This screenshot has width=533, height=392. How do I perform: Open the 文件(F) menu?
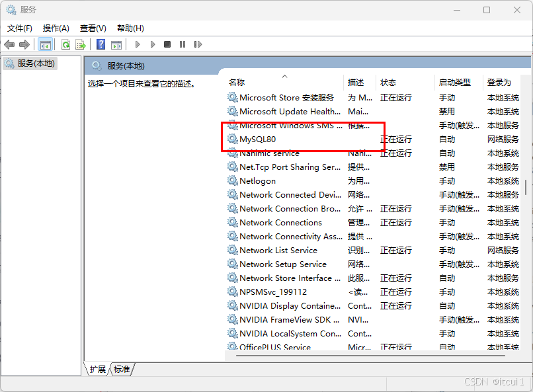click(x=19, y=28)
